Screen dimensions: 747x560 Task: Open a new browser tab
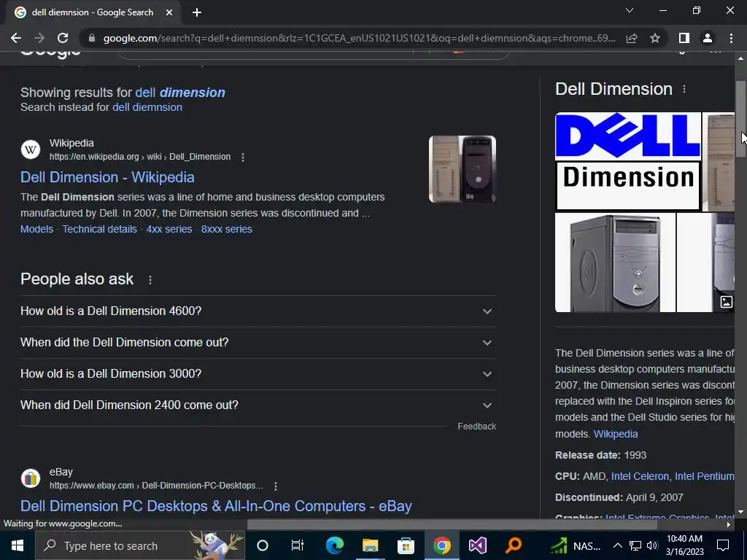coord(197,12)
